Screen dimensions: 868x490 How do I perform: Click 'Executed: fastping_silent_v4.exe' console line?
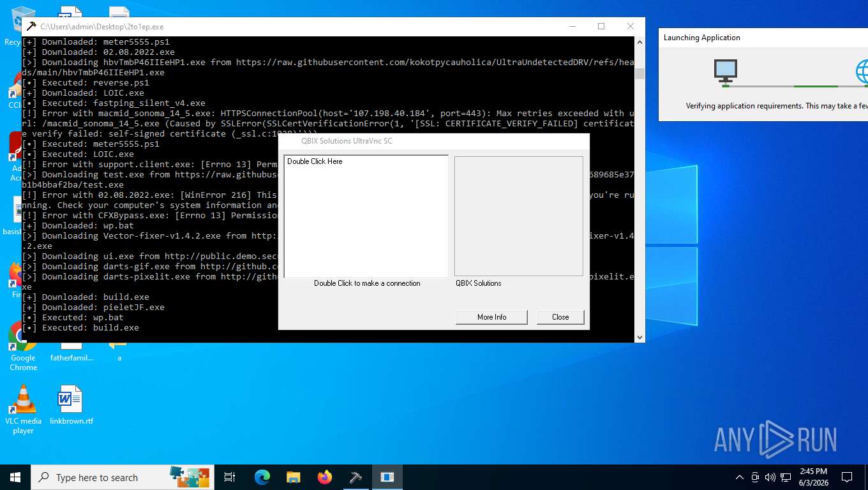coord(114,103)
